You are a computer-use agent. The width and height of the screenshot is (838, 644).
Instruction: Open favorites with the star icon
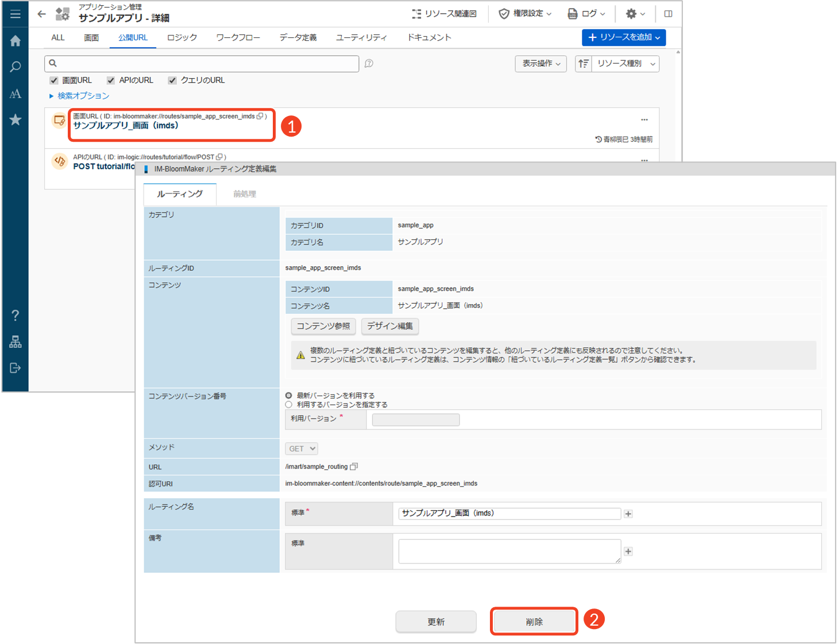coord(16,119)
